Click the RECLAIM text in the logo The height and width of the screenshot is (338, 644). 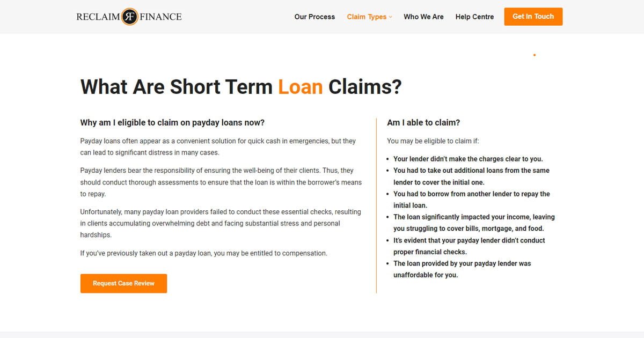click(98, 17)
